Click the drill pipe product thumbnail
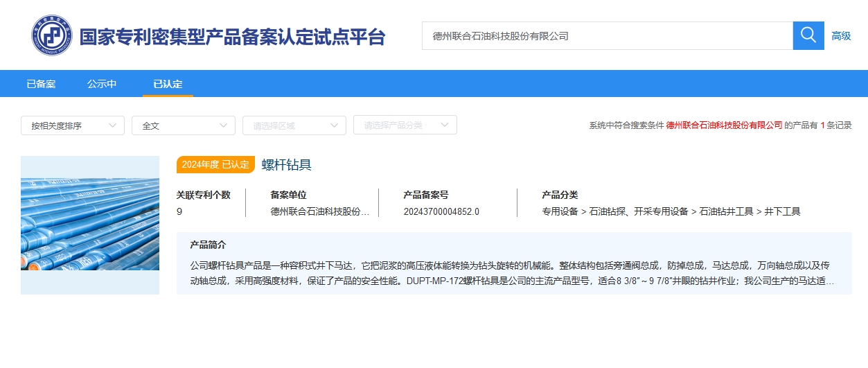Screen dimensions: 868x368 click(x=90, y=225)
